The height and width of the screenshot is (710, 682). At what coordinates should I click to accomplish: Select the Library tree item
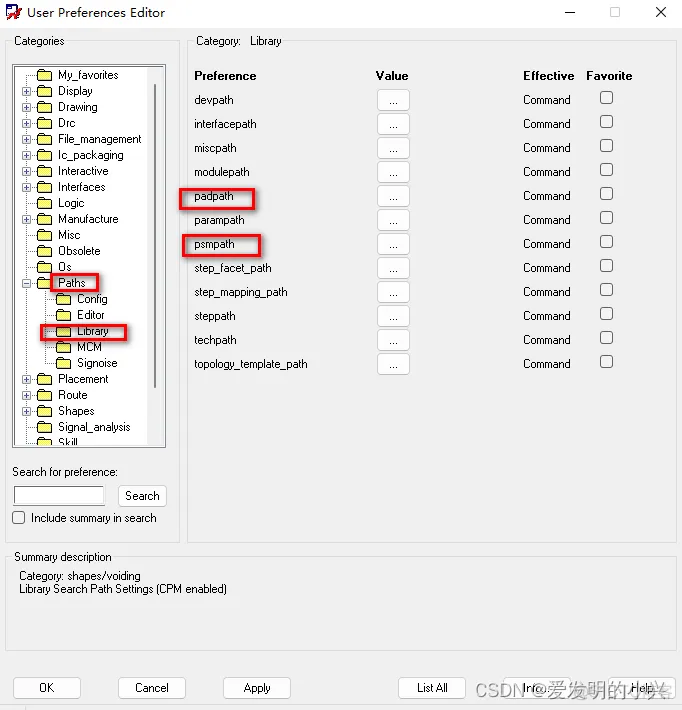pos(93,331)
